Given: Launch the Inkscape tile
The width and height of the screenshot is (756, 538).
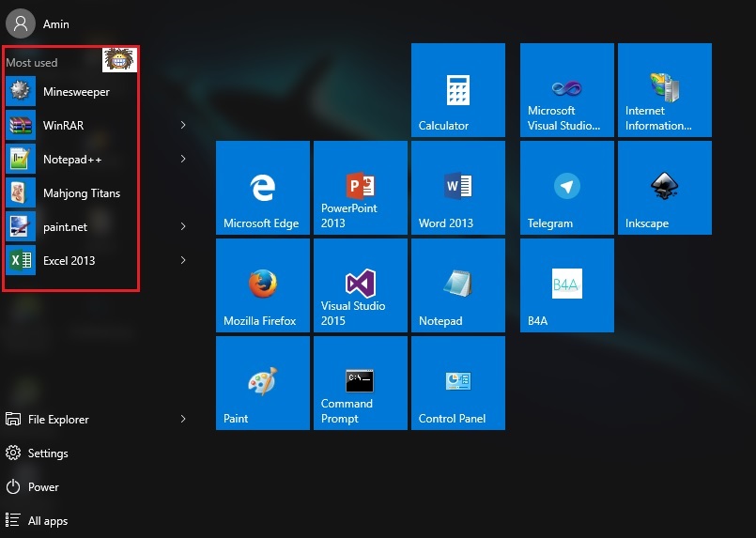Looking at the screenshot, I should (664, 188).
